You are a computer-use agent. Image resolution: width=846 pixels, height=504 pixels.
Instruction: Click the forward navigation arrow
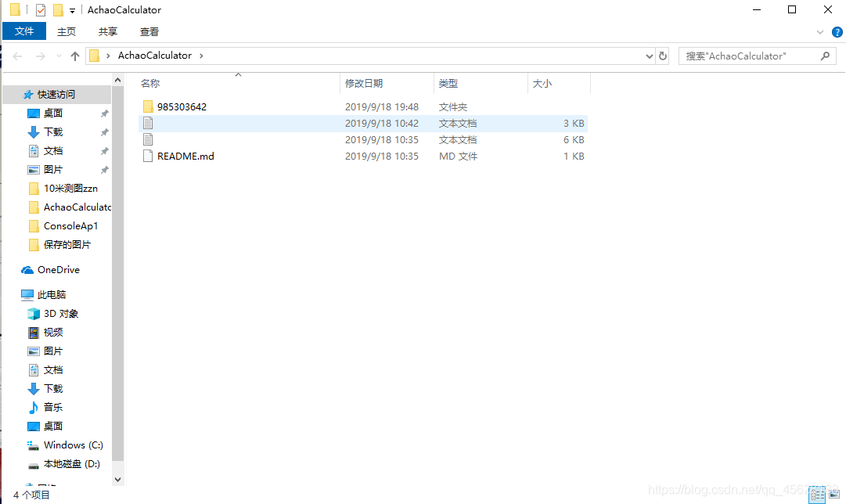click(x=41, y=56)
